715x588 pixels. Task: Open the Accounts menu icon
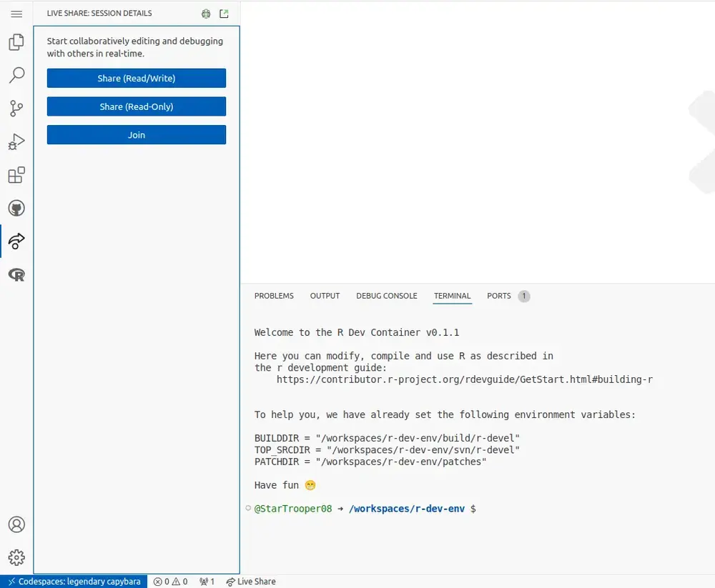point(16,524)
